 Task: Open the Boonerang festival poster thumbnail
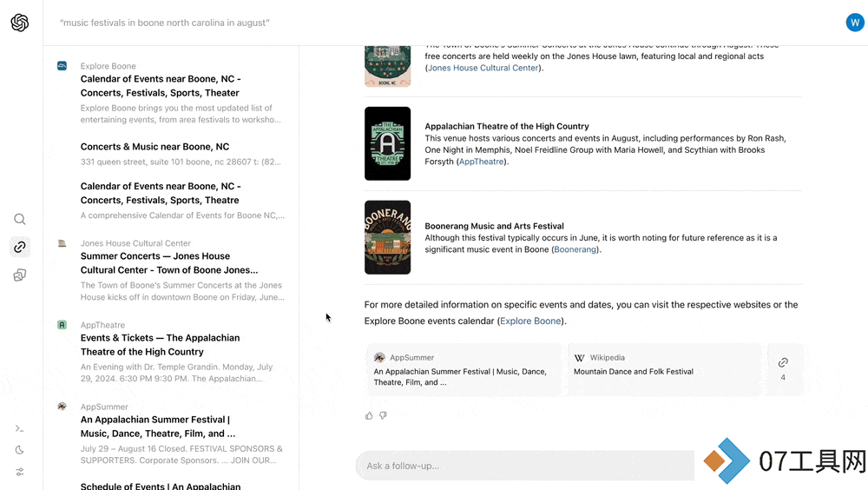(387, 237)
